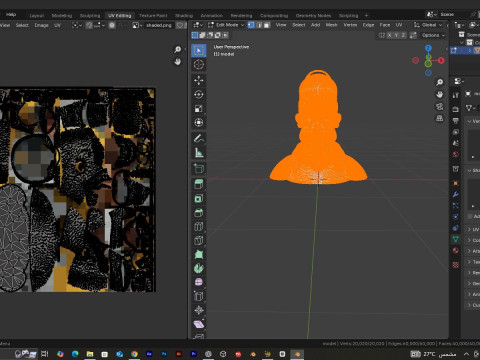Screen dimensions: 480x360
Task: Enable face select mode
Action: click(267, 25)
